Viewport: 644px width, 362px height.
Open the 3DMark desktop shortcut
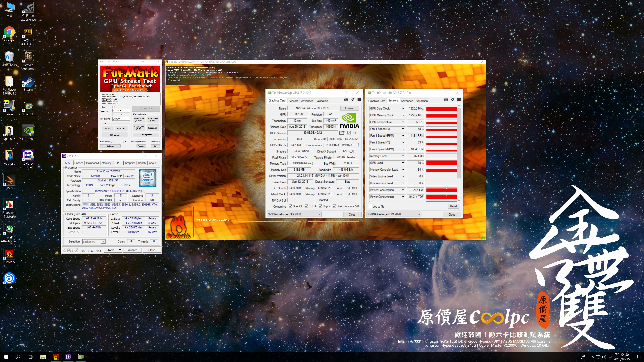pyautogui.click(x=9, y=182)
